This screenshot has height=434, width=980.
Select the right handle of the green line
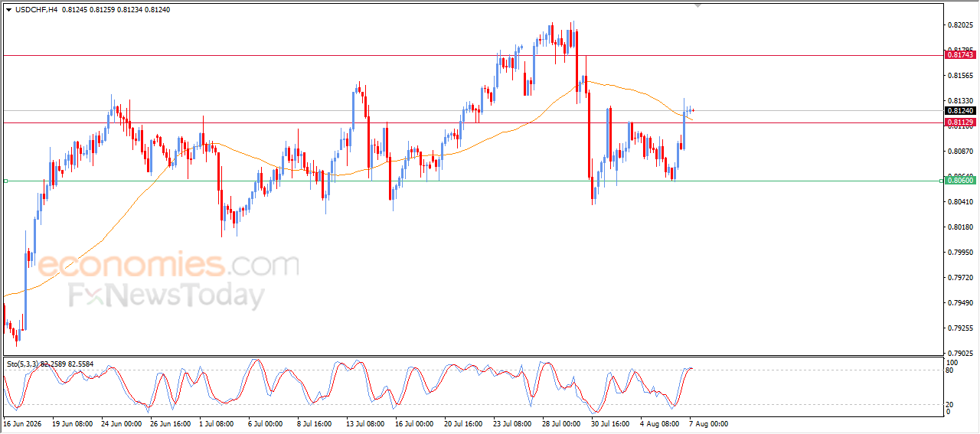coord(941,181)
